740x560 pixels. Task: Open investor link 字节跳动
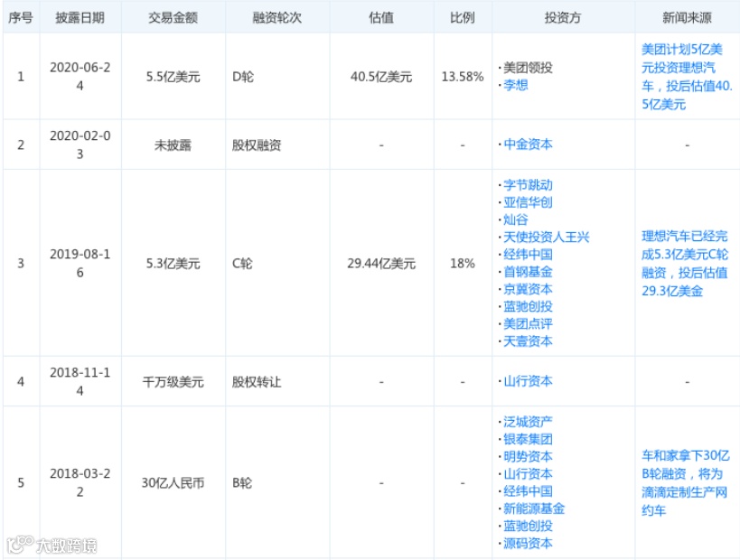point(528,185)
